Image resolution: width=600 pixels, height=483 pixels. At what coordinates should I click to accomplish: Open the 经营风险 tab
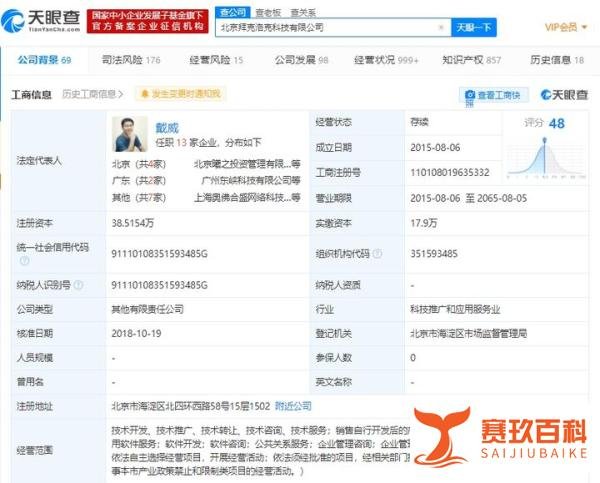tap(216, 60)
